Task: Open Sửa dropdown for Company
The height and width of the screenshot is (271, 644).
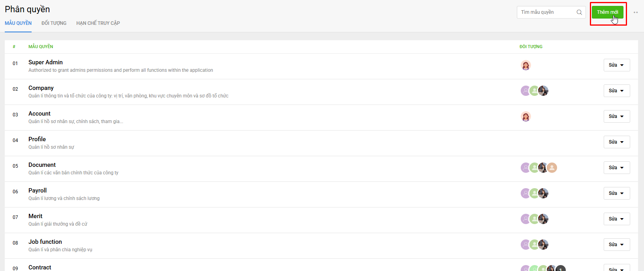Action: tap(617, 91)
